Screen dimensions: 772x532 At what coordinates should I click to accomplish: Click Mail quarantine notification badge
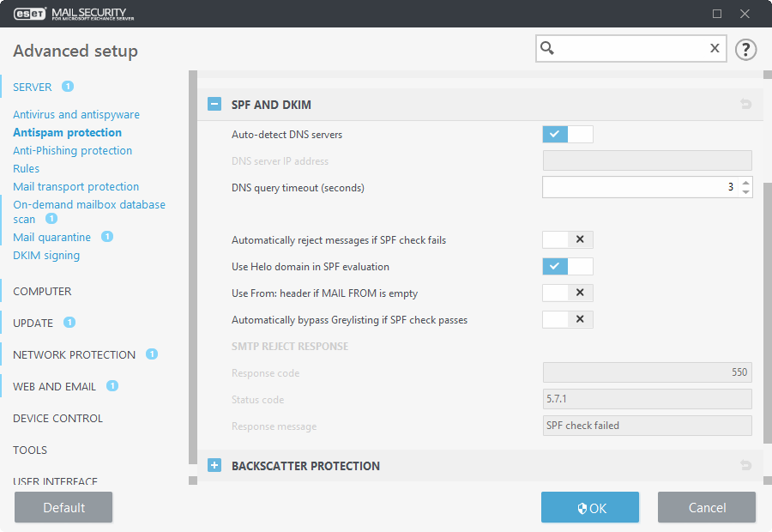(x=107, y=237)
